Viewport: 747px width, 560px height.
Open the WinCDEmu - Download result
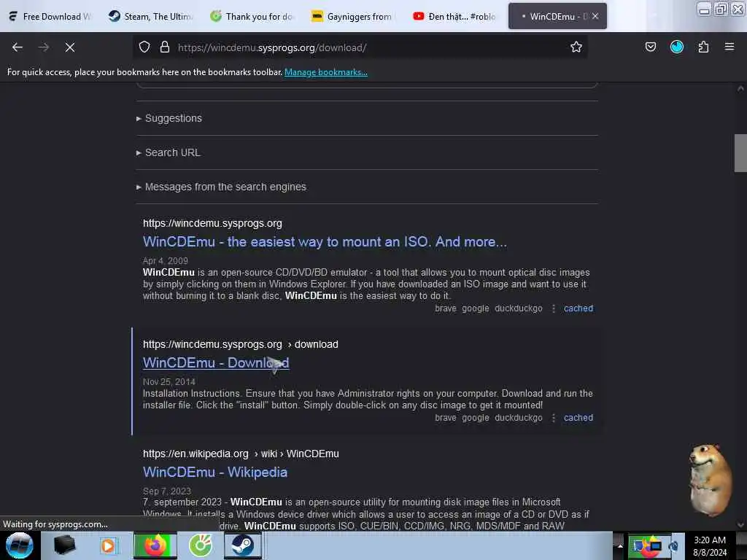(216, 362)
